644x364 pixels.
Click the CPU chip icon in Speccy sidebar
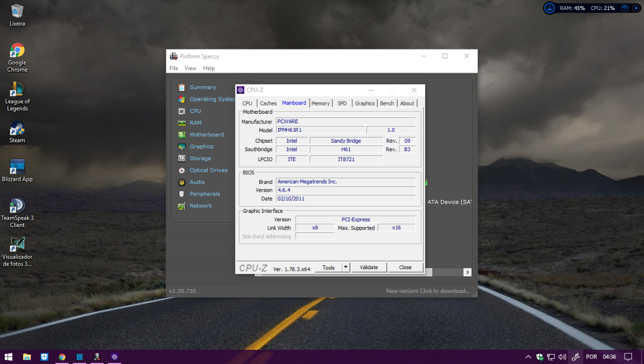pyautogui.click(x=182, y=111)
